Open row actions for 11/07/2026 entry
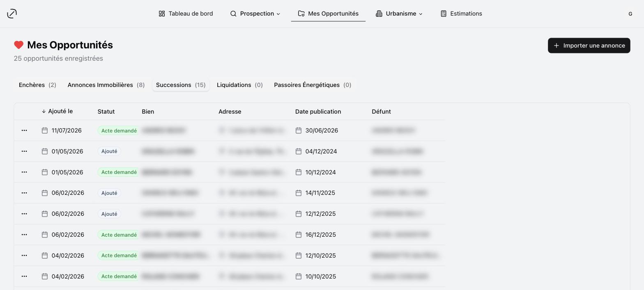Viewport: 644px width, 290px height. click(x=24, y=130)
